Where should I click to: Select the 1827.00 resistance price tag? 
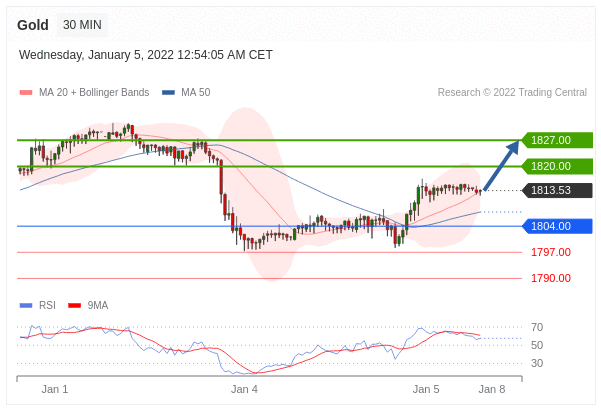pos(557,140)
